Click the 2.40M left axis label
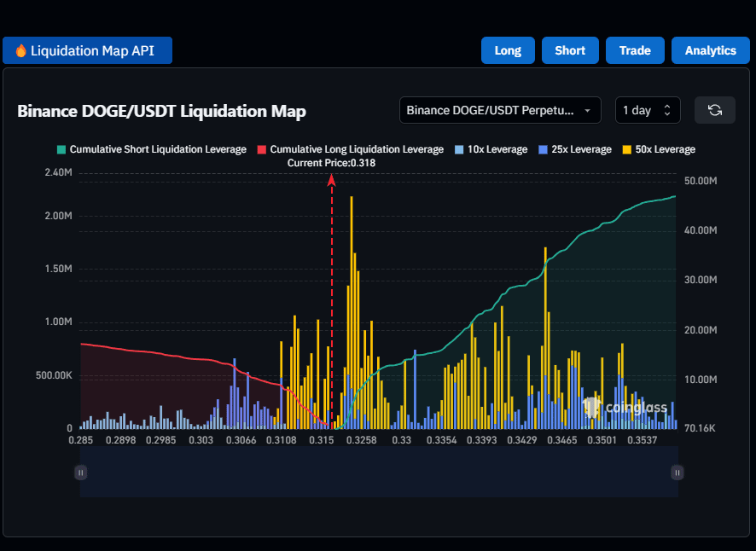 tap(58, 172)
